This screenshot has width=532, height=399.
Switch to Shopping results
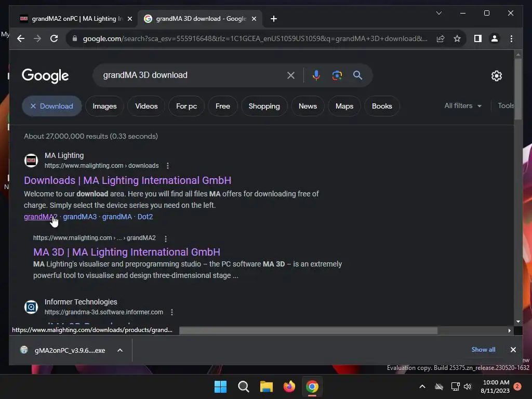[x=264, y=106]
